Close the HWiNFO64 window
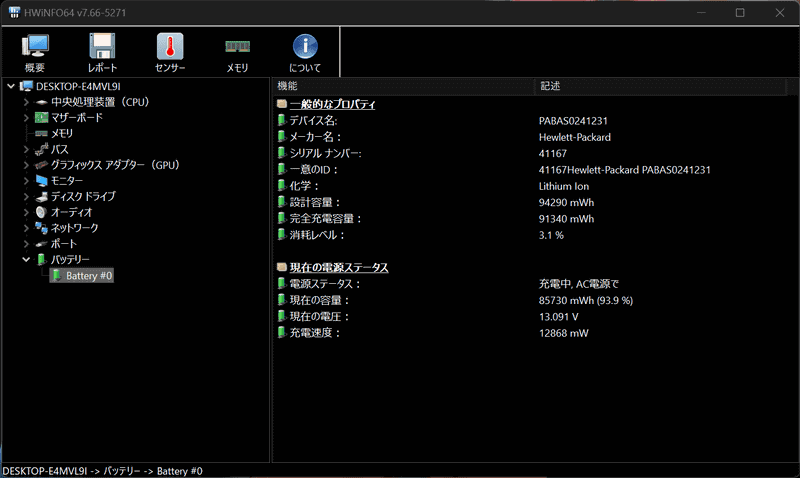The height and width of the screenshot is (478, 800). click(x=780, y=13)
